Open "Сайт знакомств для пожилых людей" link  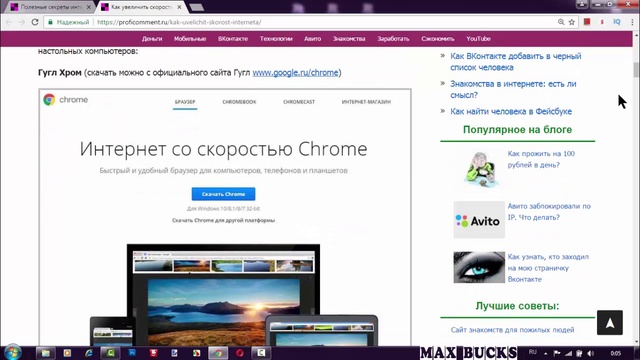(512, 330)
